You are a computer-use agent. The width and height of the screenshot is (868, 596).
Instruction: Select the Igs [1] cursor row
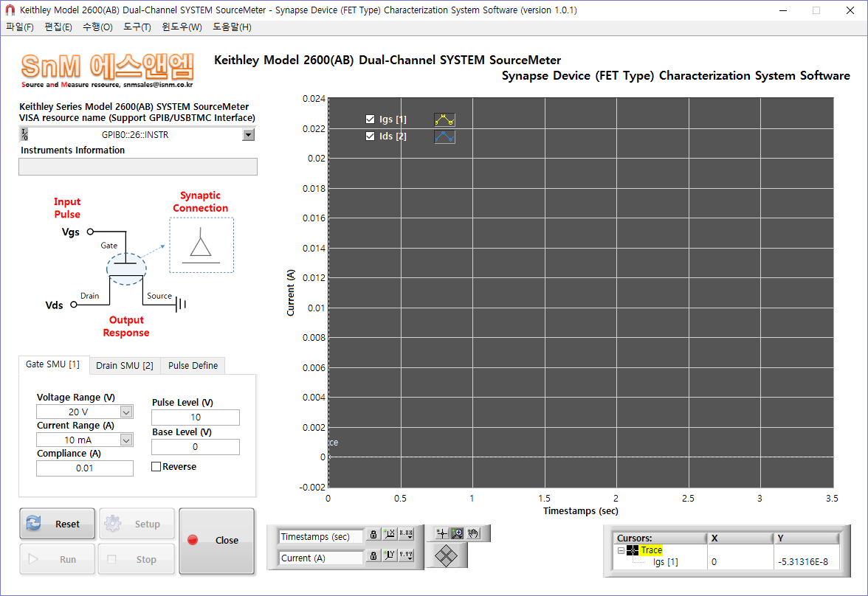tap(666, 561)
